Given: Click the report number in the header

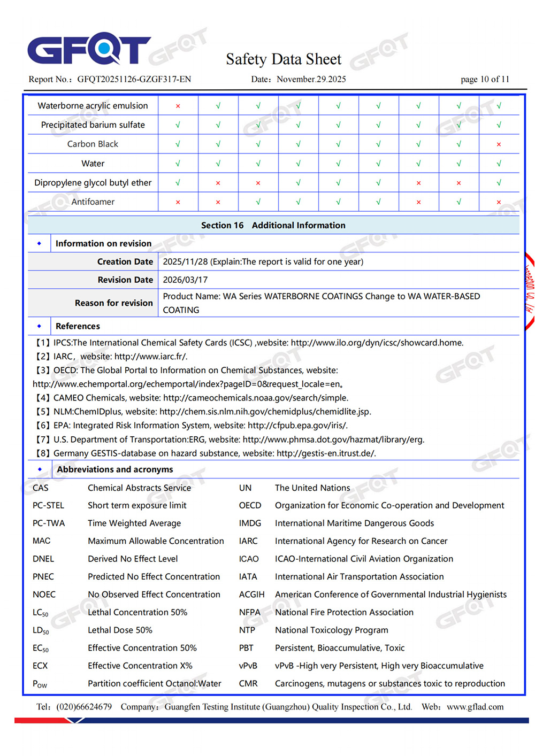Looking at the screenshot, I should pos(134,79).
